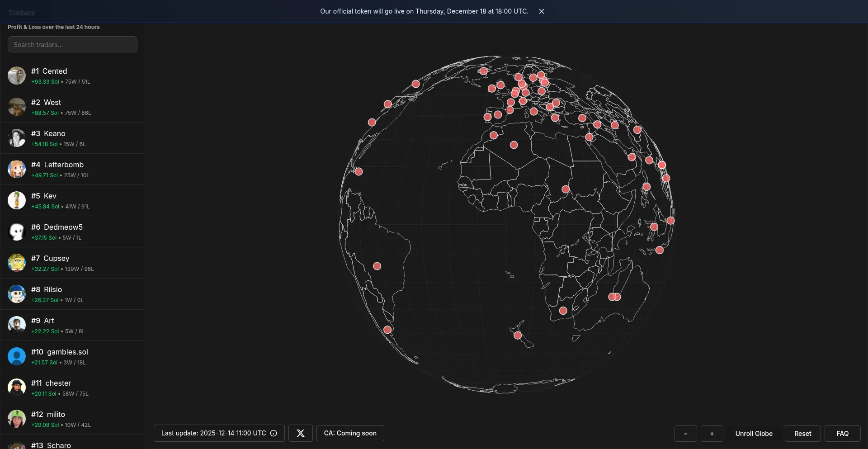Open the #6 Dedmeow5 trader row
Image resolution: width=868 pixels, height=449 pixels.
72,232
